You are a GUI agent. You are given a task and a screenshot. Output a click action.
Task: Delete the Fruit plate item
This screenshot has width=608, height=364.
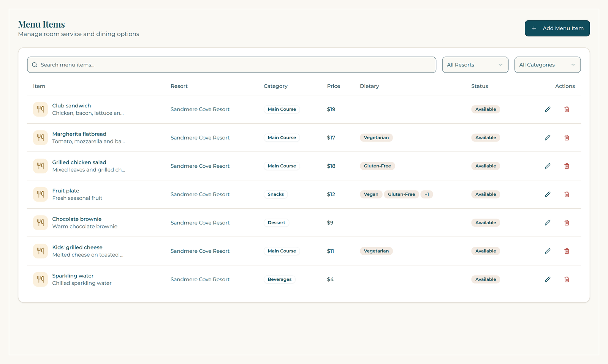567,194
